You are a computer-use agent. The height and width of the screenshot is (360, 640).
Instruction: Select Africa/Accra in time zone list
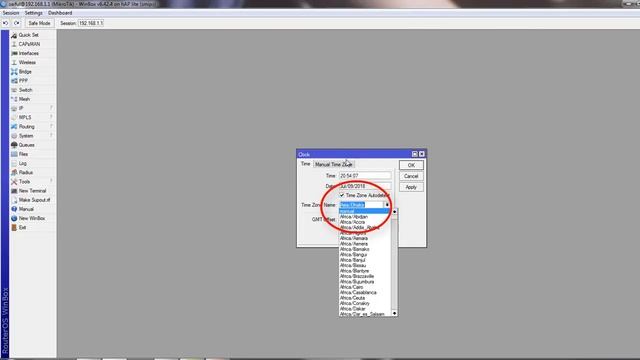364,222
